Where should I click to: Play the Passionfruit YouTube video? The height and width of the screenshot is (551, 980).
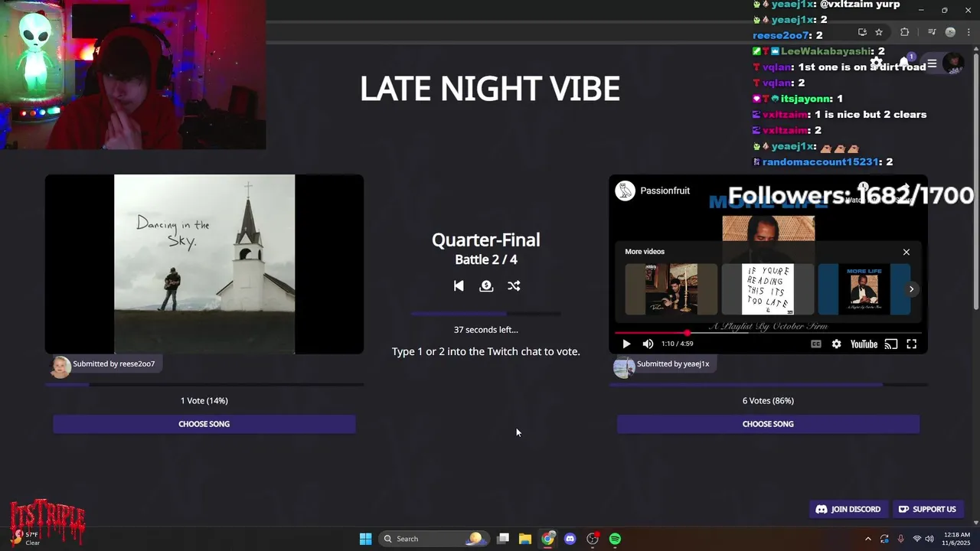[x=626, y=344]
